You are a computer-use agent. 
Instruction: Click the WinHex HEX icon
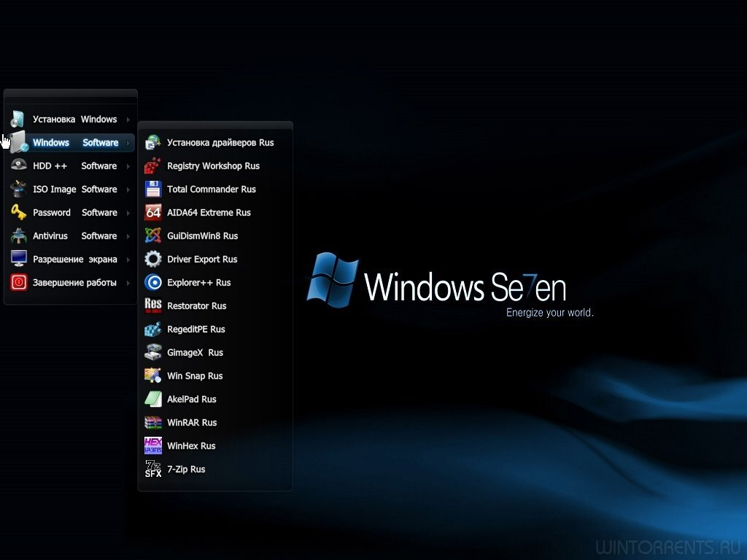153,446
